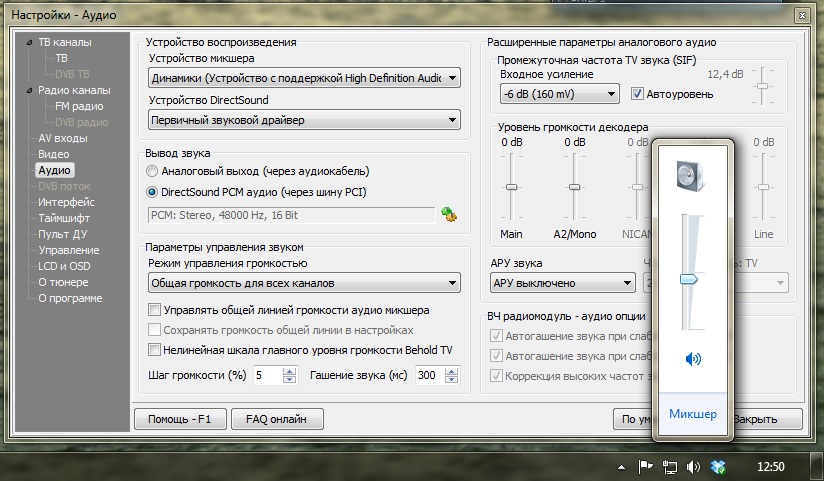The image size is (824, 481).
Task: Open the АРУ звука dropdown
Action: coord(562,283)
